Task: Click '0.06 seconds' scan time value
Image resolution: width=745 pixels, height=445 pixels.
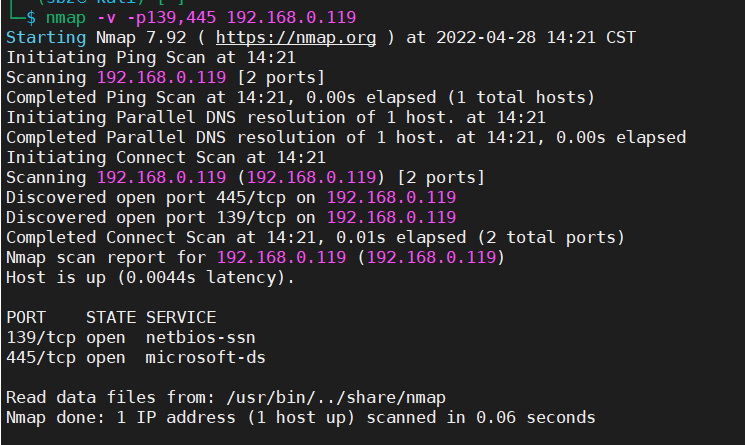Action: click(535, 417)
